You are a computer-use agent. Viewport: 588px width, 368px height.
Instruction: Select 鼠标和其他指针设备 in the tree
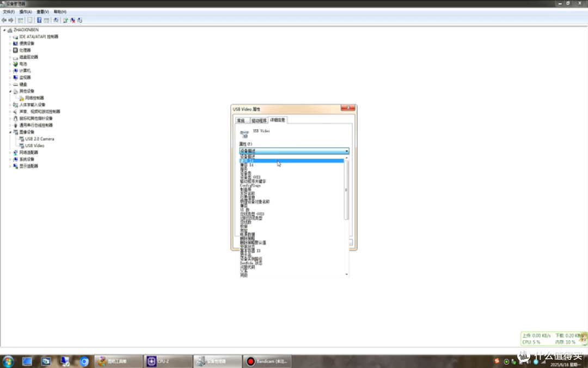tap(36, 118)
